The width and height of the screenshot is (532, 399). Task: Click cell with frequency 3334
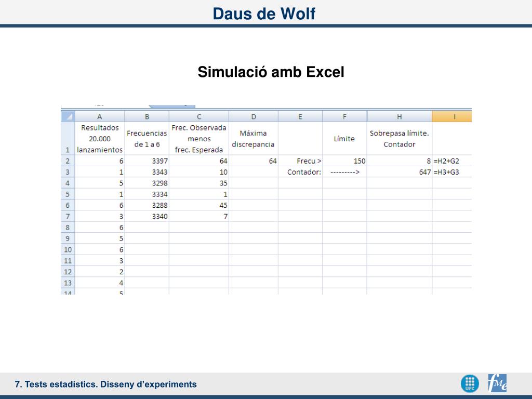click(147, 194)
